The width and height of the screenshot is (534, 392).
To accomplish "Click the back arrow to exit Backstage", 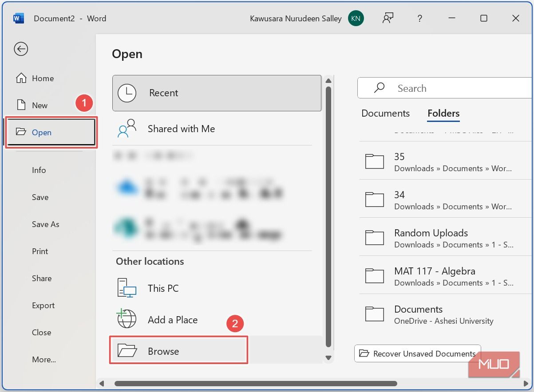I will tap(21, 49).
